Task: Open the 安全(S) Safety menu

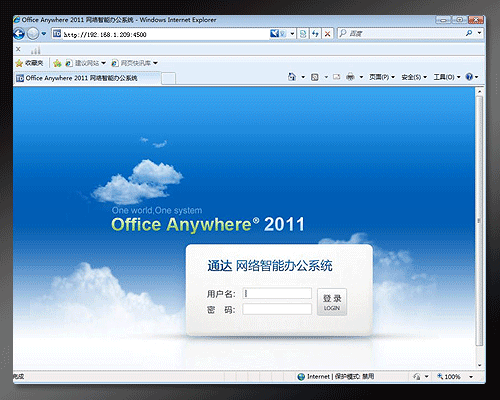Action: pos(414,77)
